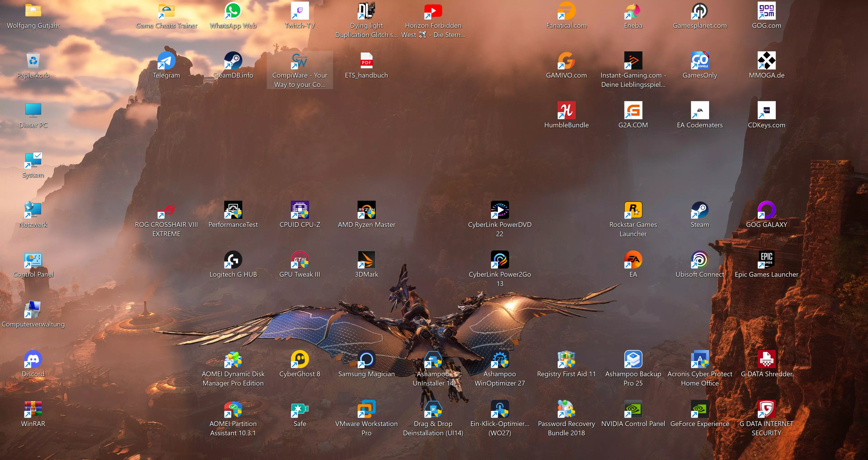Select the CPUID CPU-Z icon

300,210
